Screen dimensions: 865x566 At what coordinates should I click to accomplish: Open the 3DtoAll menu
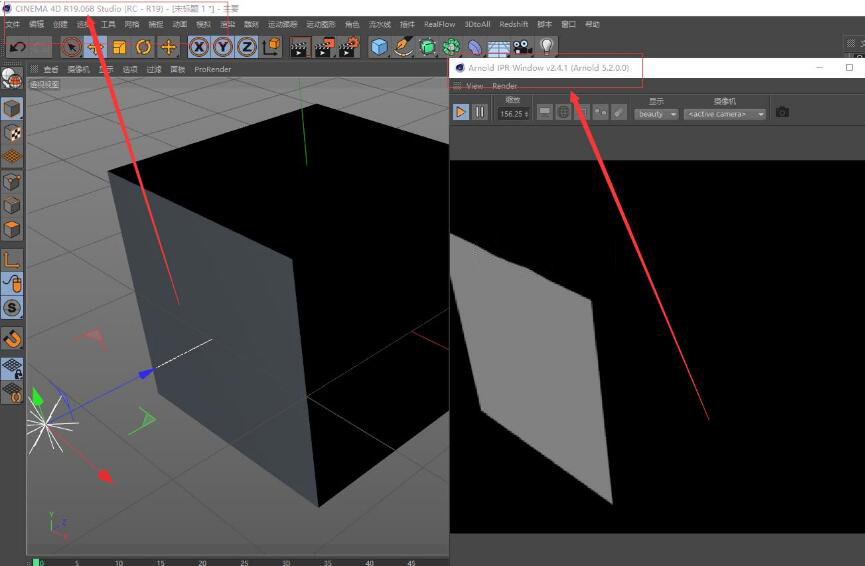[x=477, y=24]
